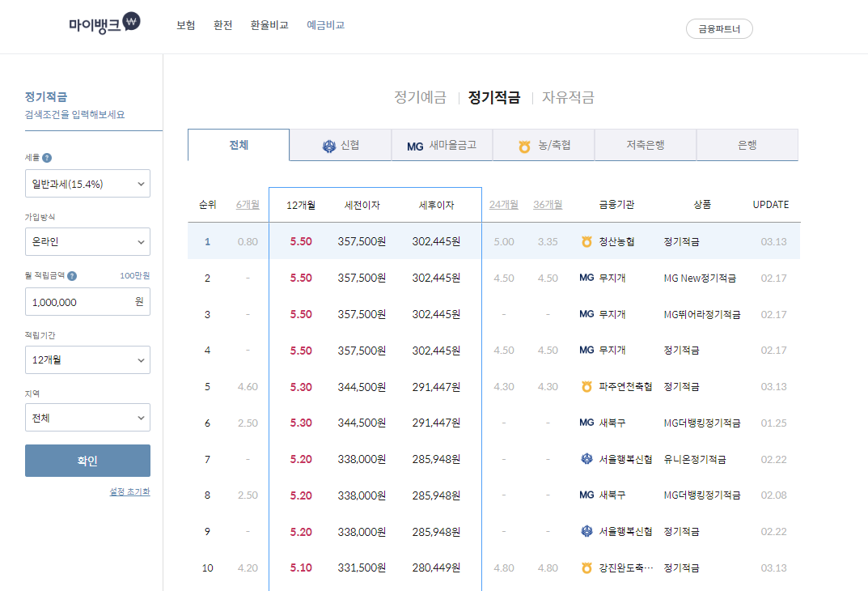Sort by the 24개월 column header

tap(504, 205)
